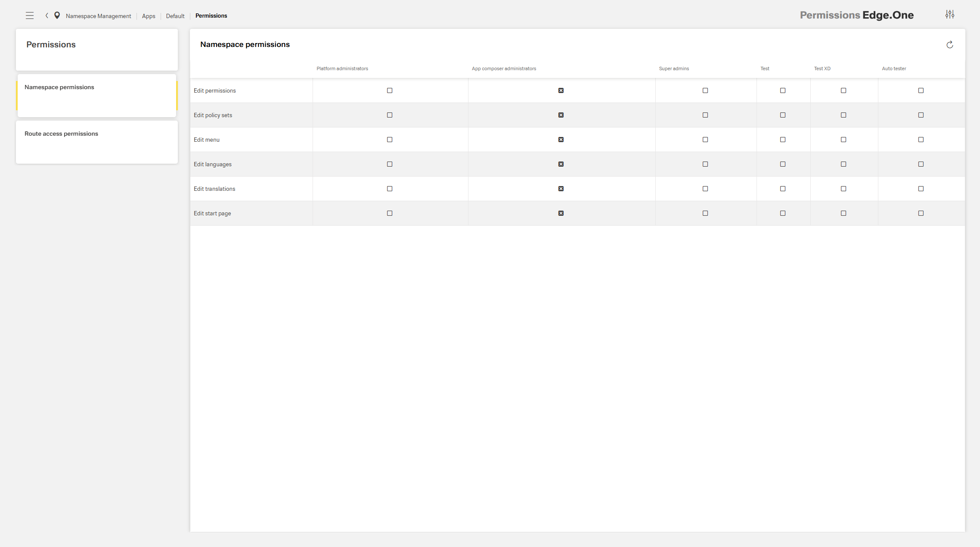The height and width of the screenshot is (547, 980).
Task: Open the Default breadcrumb item
Action: (175, 16)
